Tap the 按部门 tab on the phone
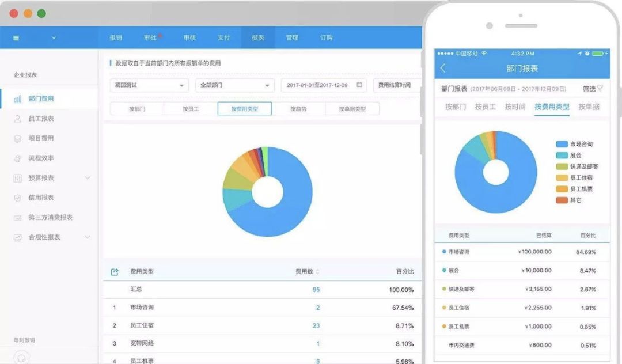This screenshot has width=622, height=364. [x=456, y=107]
